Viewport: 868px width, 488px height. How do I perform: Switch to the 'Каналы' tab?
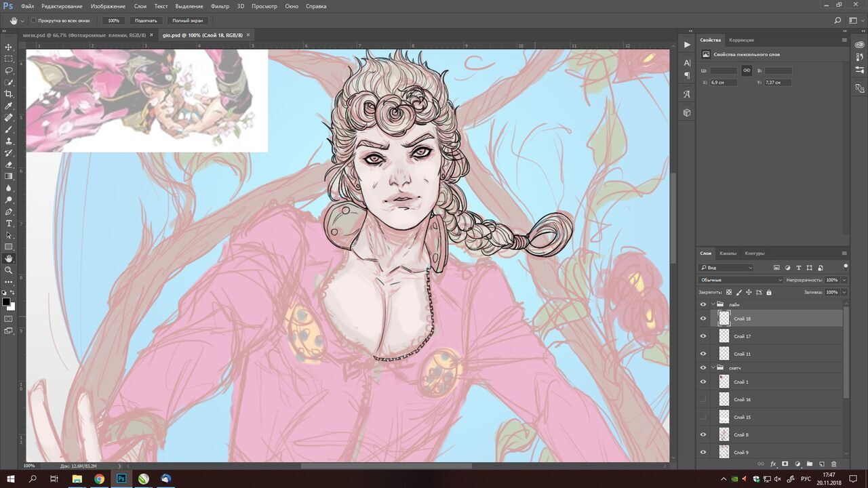[728, 253]
